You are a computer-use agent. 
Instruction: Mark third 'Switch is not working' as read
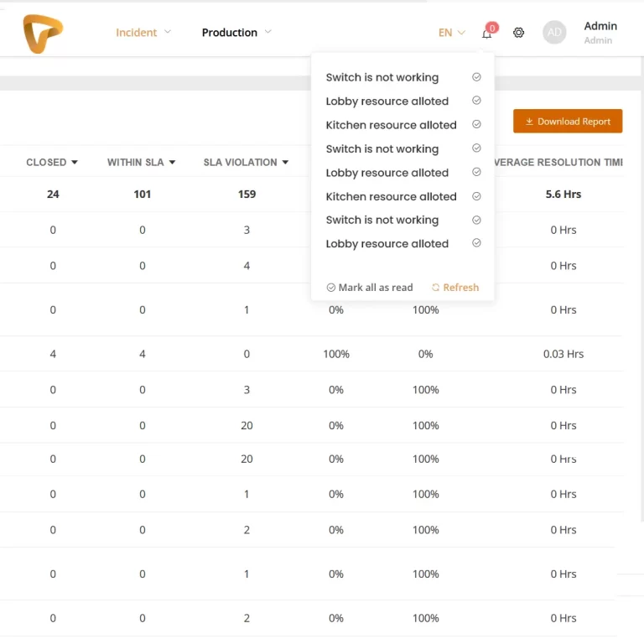476,220
